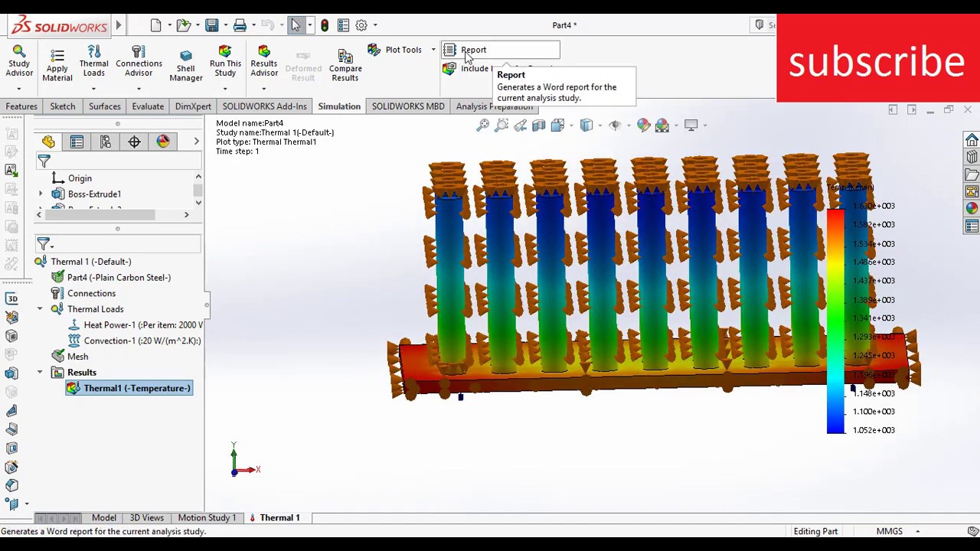Collapse Results folder node
This screenshot has width=980, height=551.
coord(40,373)
